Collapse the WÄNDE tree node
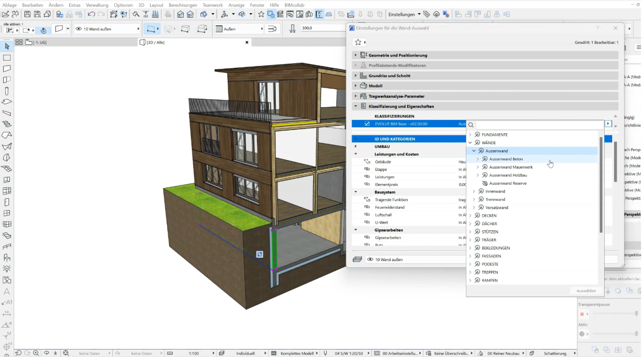 point(470,143)
